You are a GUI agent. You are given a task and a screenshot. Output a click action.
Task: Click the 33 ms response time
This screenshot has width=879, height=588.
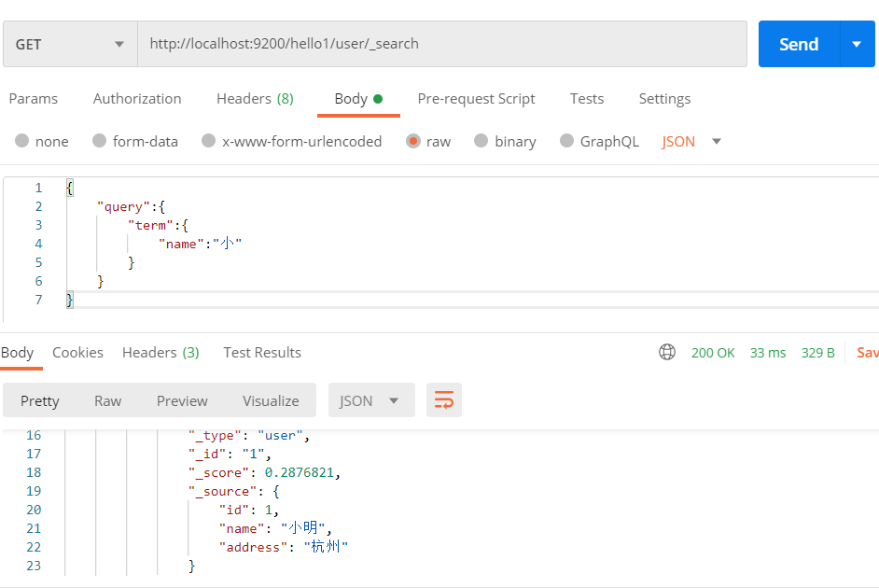click(768, 353)
